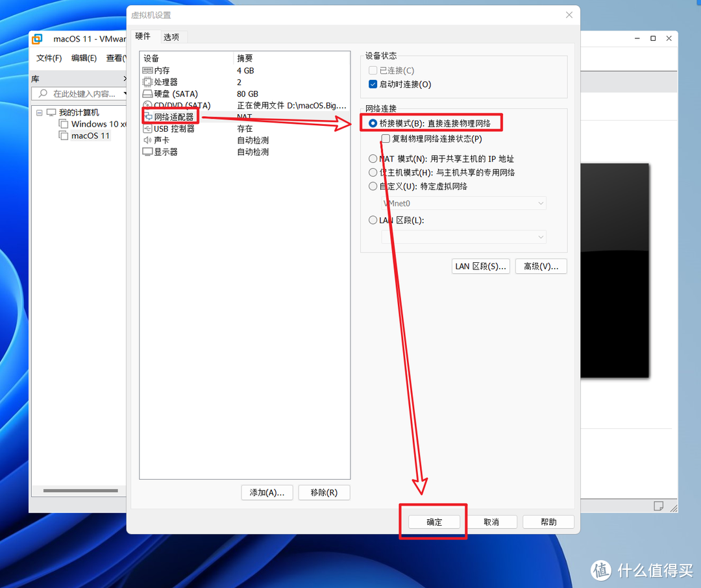Click the processor (处理器) chip icon
Screen dimensions: 701x588
pos(147,82)
